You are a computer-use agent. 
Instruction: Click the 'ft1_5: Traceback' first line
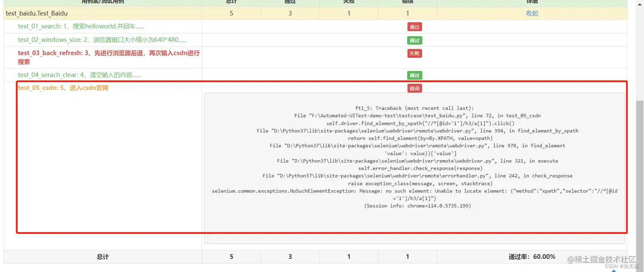pyautogui.click(x=414, y=108)
